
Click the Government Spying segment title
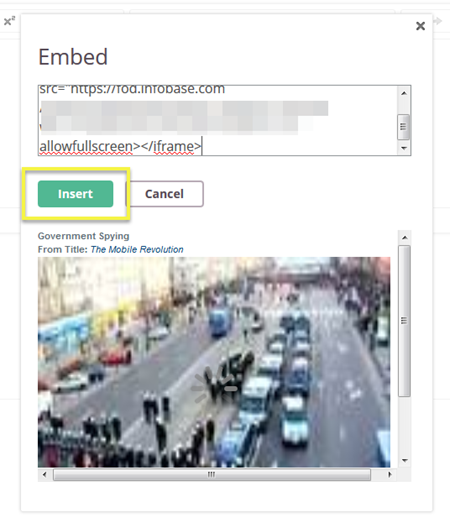(83, 236)
